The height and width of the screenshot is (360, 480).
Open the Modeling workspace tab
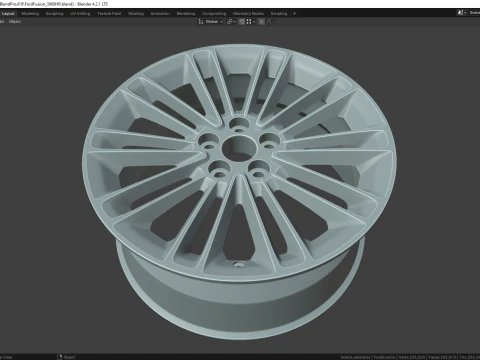point(30,14)
